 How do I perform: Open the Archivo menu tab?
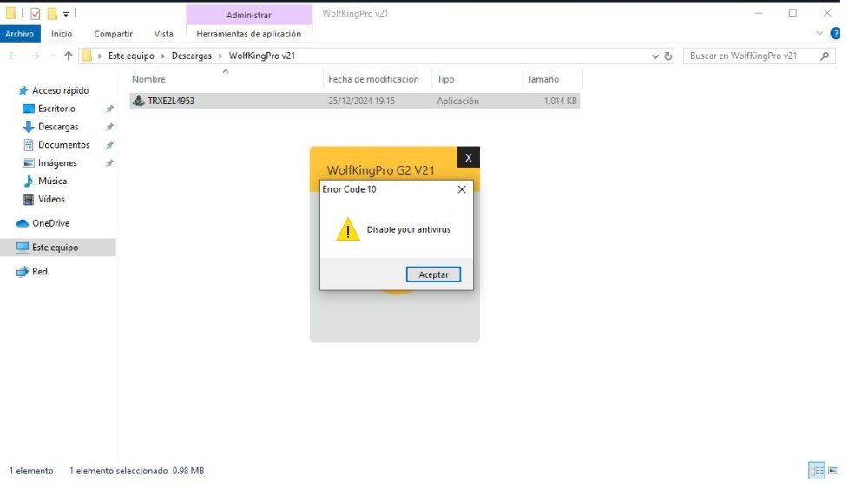[19, 34]
